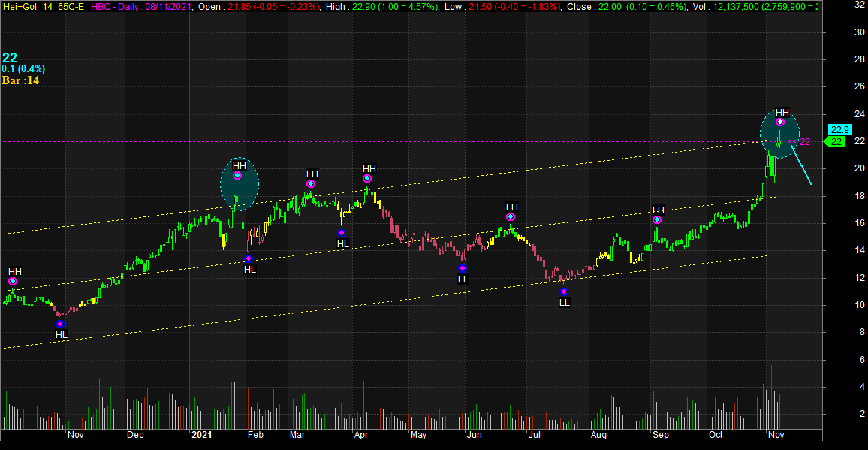Click the HL marker at the start of February
The height and width of the screenshot is (450, 868).
point(249,259)
